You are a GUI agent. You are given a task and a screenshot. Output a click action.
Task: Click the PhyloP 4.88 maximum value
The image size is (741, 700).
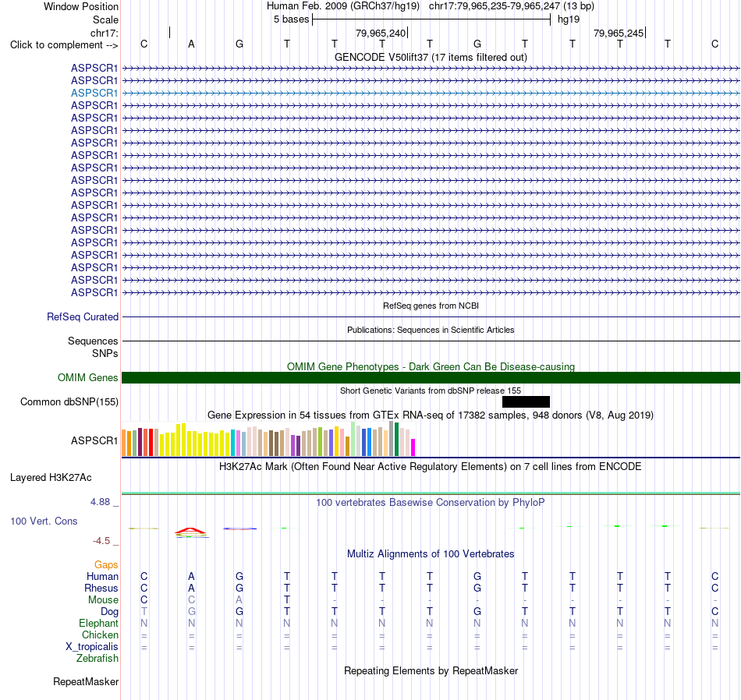[x=100, y=502]
